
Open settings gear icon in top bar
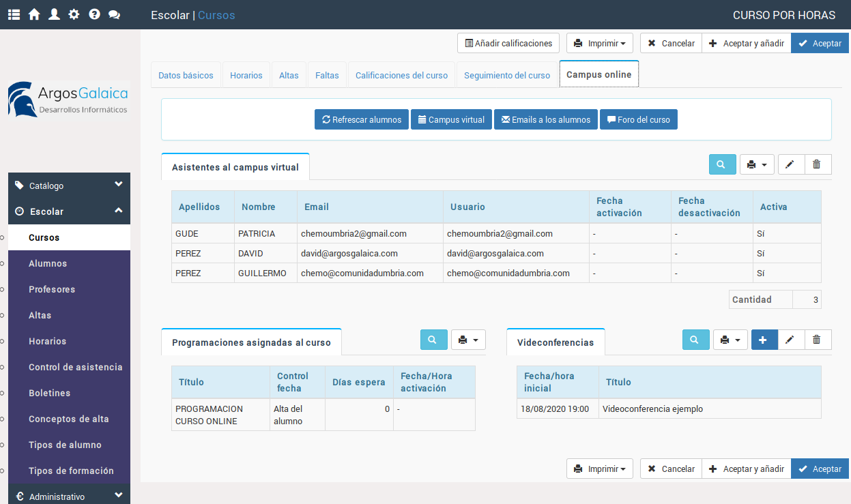click(x=74, y=14)
